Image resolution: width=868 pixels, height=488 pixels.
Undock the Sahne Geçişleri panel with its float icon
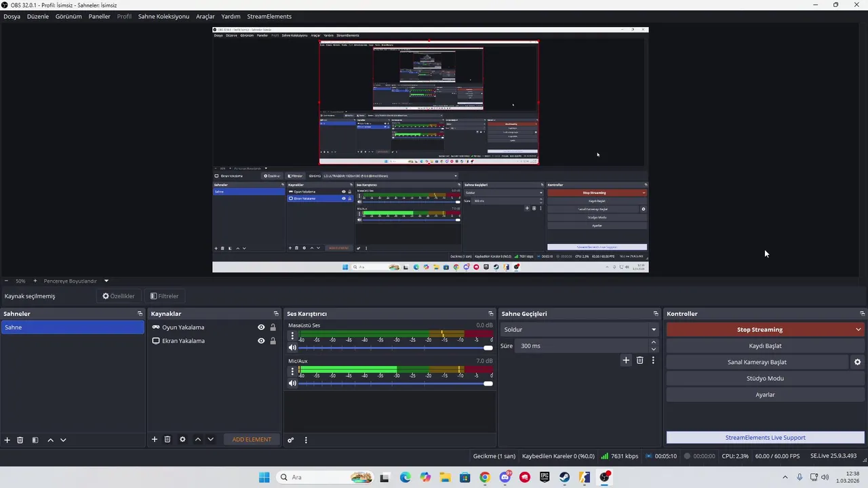click(x=656, y=314)
